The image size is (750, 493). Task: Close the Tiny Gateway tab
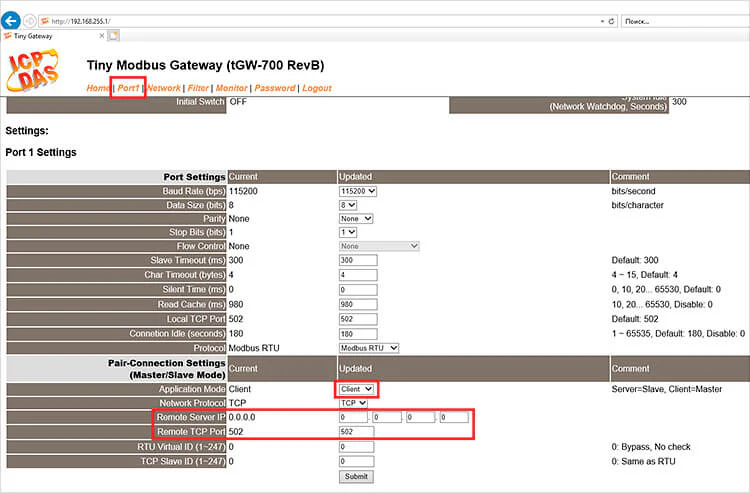tap(101, 36)
